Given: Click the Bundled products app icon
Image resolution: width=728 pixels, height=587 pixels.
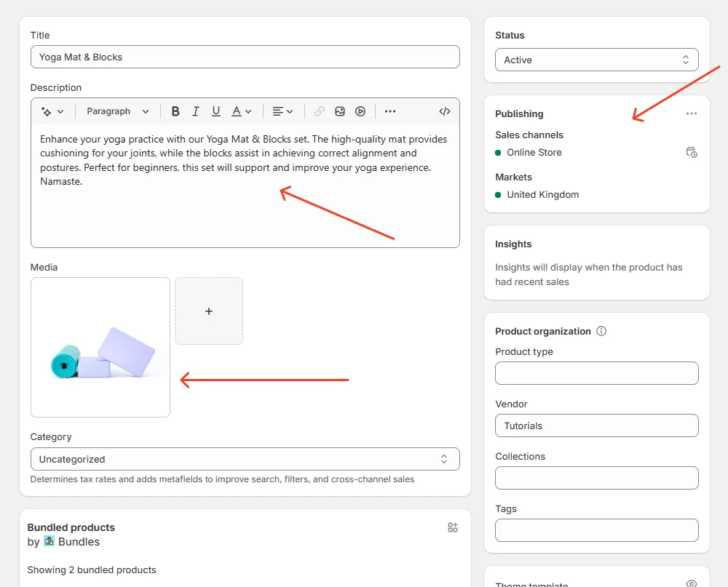Looking at the screenshot, I should [x=453, y=527].
